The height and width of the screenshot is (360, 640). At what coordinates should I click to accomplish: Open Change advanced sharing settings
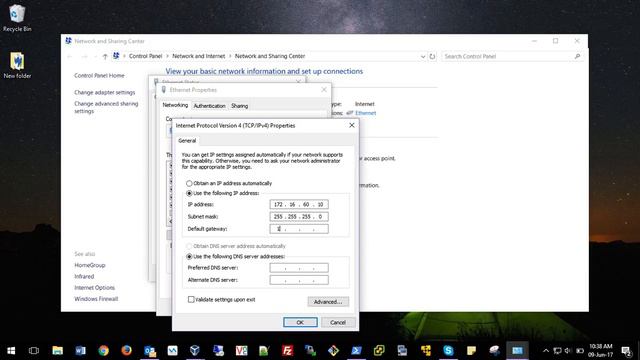106,107
